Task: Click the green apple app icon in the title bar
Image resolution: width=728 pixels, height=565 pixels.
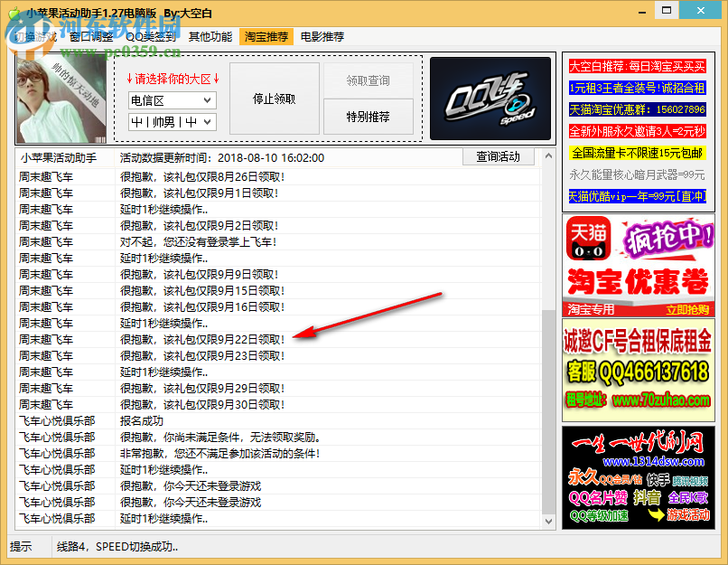Action: [14, 13]
